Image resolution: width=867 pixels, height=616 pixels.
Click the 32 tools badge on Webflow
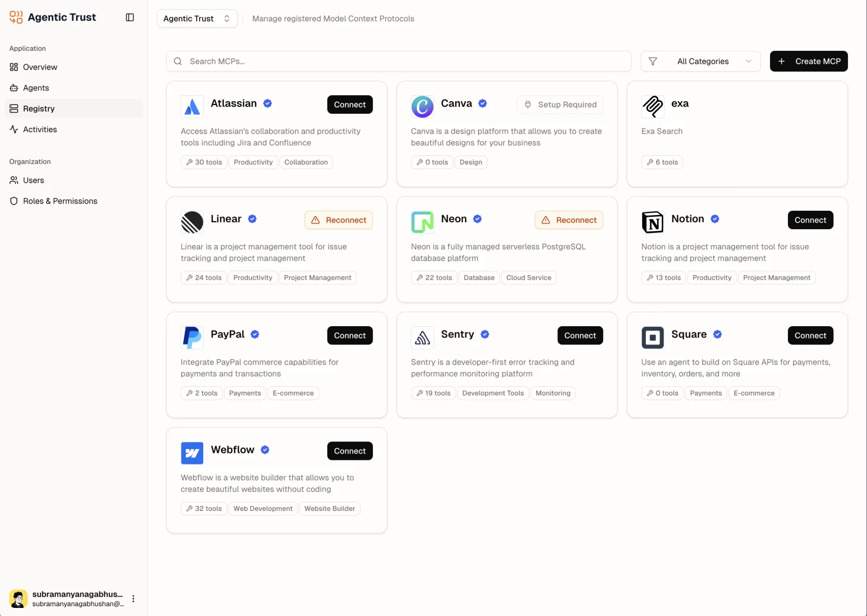[204, 508]
